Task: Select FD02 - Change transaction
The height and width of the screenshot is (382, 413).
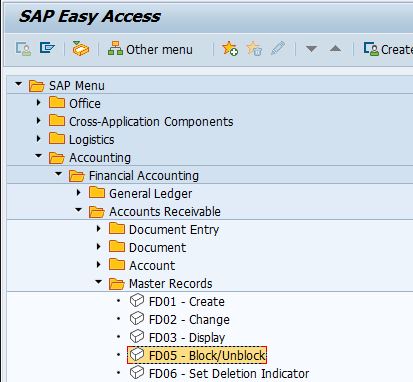Action: [x=189, y=320]
